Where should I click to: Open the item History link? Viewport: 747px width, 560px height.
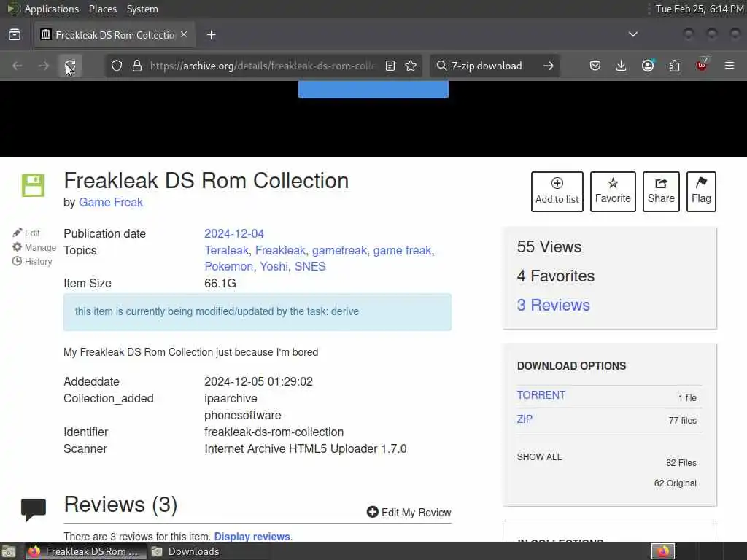click(x=32, y=262)
